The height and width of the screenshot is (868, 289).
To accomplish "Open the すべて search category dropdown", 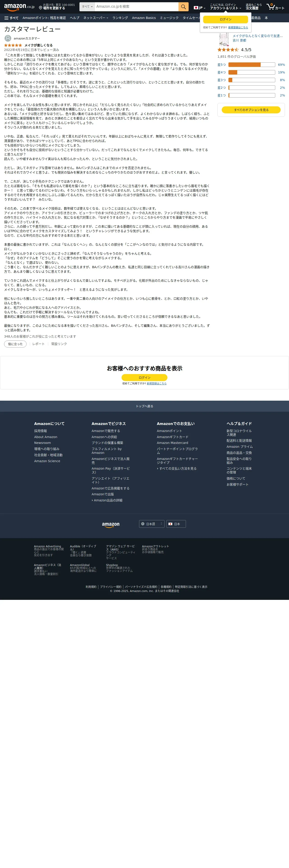I will pos(87,7).
